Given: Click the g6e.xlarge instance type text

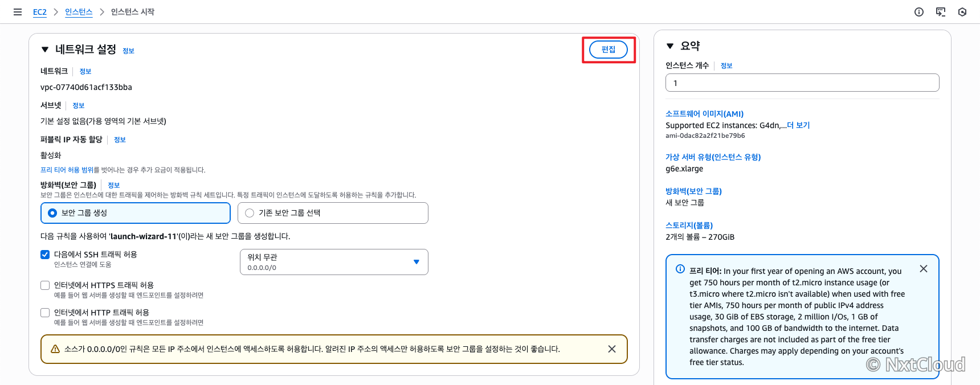Looking at the screenshot, I should [684, 169].
